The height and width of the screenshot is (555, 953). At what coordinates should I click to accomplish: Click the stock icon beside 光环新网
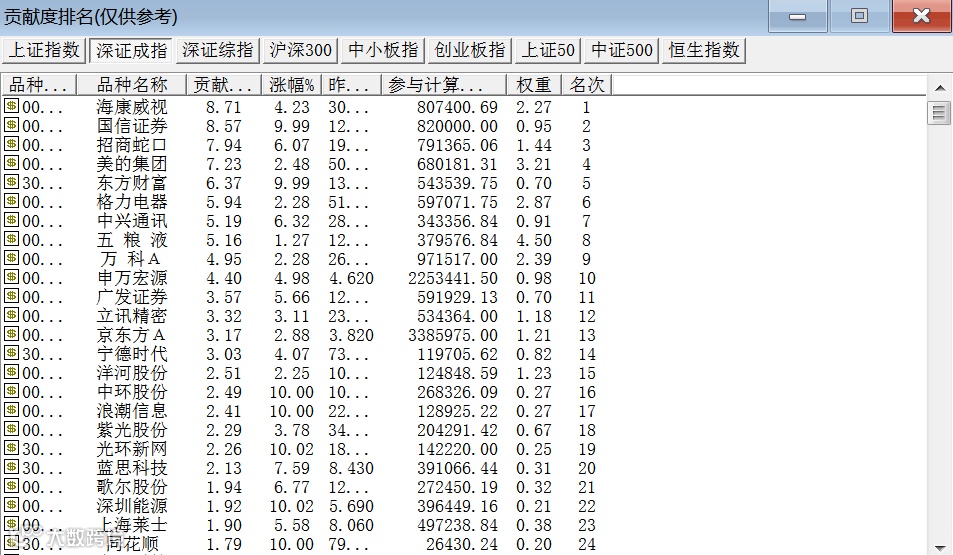tap(12, 447)
